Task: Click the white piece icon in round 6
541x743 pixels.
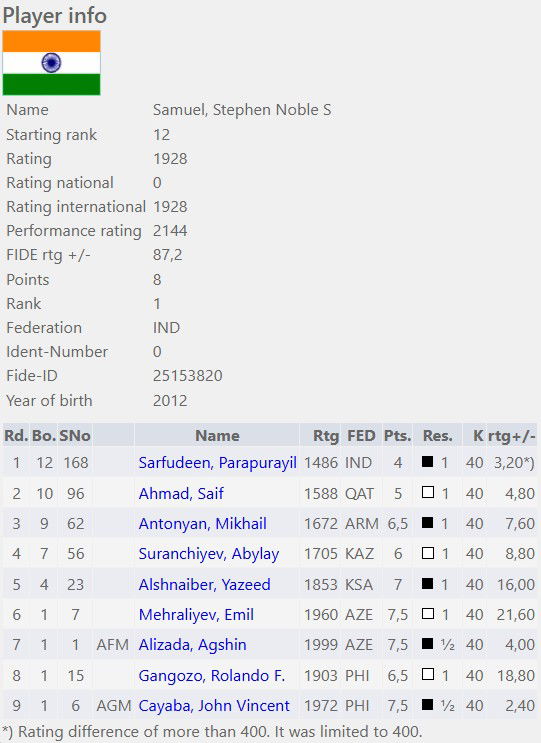Action: [428, 613]
